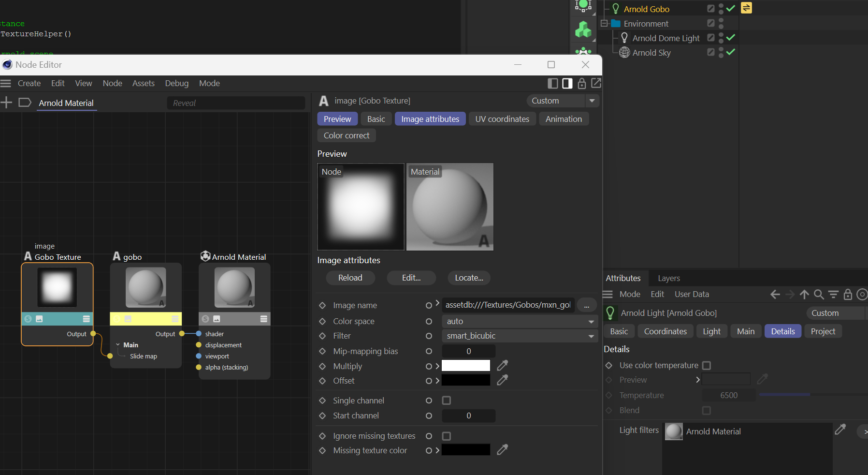This screenshot has width=868, height=475.
Task: Switch to UV coordinates tab
Action: [x=502, y=119]
